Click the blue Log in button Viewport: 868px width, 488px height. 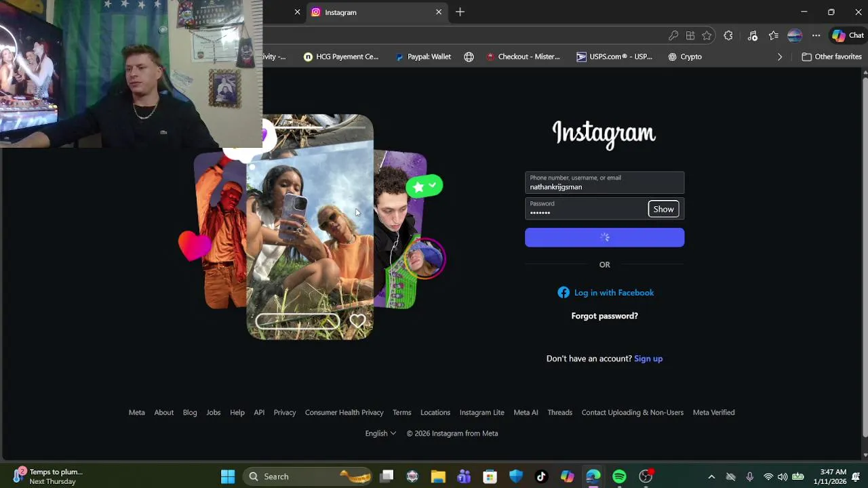click(604, 237)
